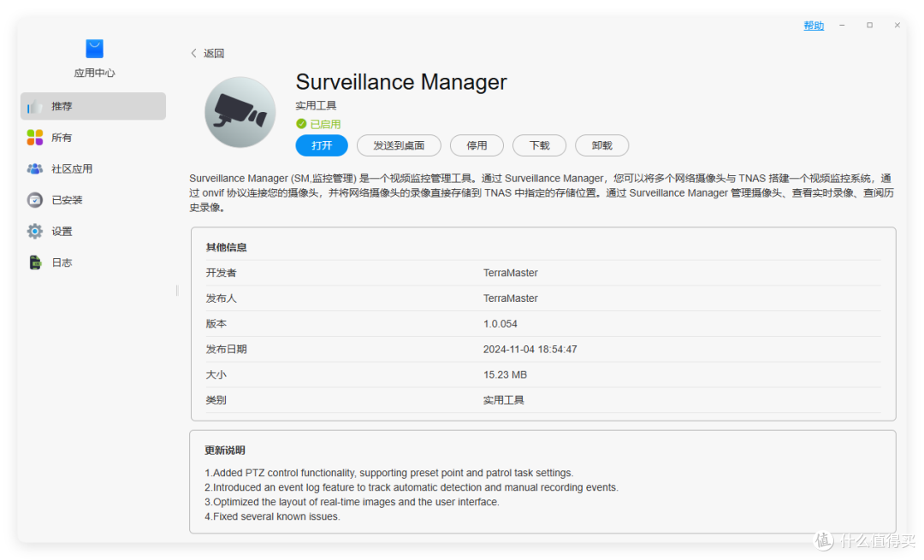Click the green 已启用 check status icon
This screenshot has width=924, height=560.
coord(301,124)
